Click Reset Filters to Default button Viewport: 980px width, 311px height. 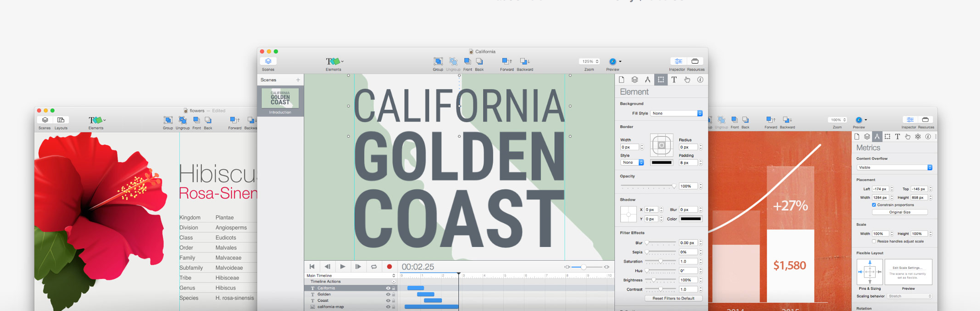tap(673, 299)
